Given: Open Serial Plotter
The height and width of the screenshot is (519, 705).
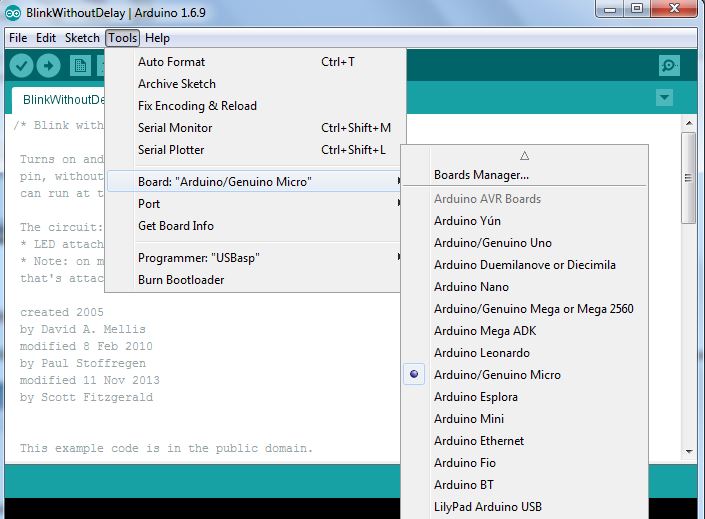Looking at the screenshot, I should click(x=253, y=150).
